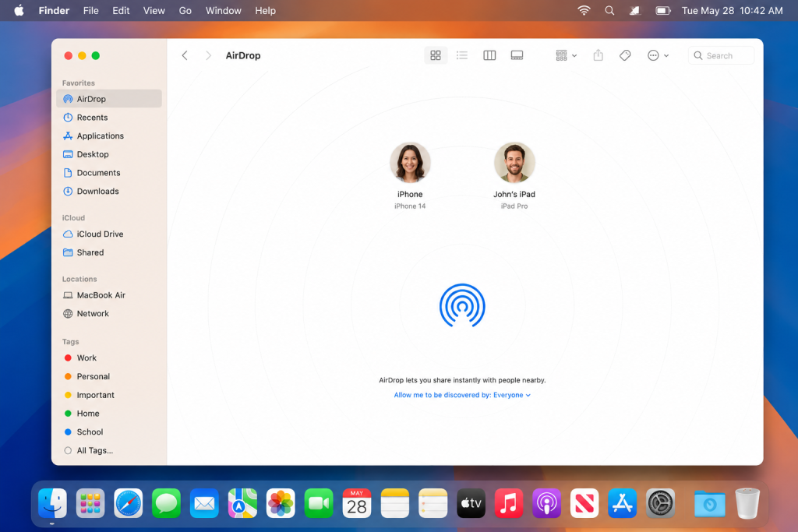
Task: Open Spotlight search from menu bar
Action: coord(609,11)
